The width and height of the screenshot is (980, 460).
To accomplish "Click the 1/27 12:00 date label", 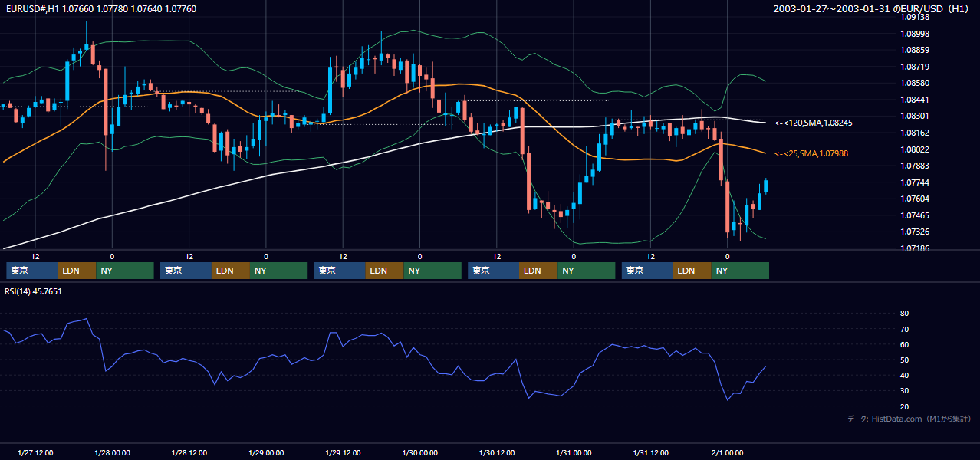I will click(35, 452).
